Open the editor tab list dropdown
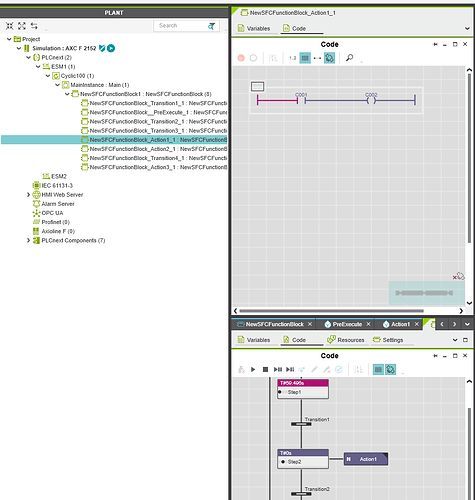The height and width of the screenshot is (500, 475). coord(467,324)
